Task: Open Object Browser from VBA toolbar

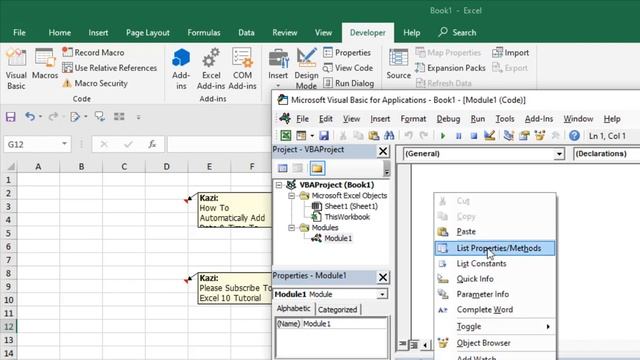Action: coord(540,136)
